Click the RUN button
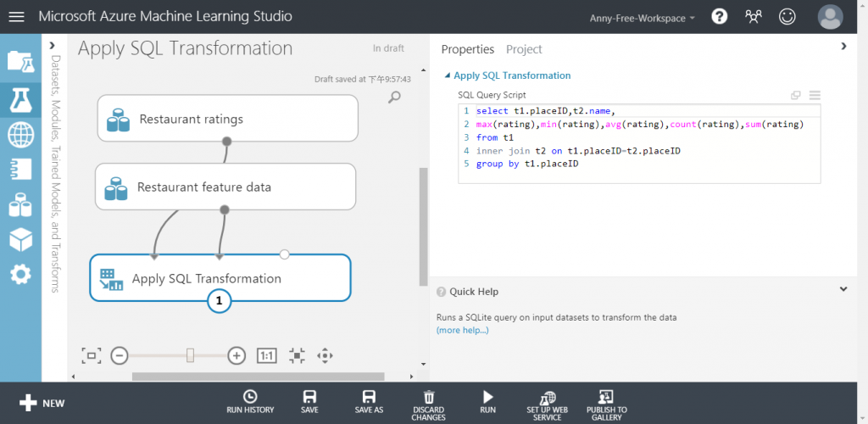868x424 pixels. tap(487, 401)
